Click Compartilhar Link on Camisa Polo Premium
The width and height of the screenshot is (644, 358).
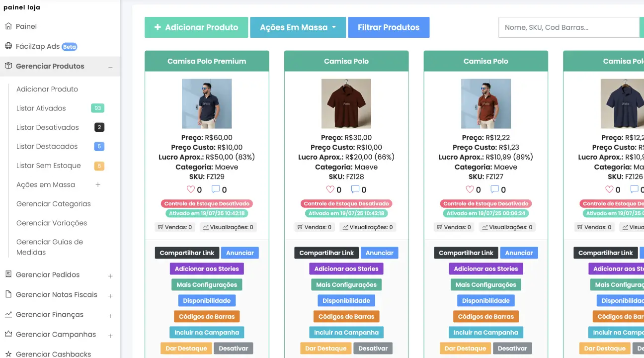point(187,253)
